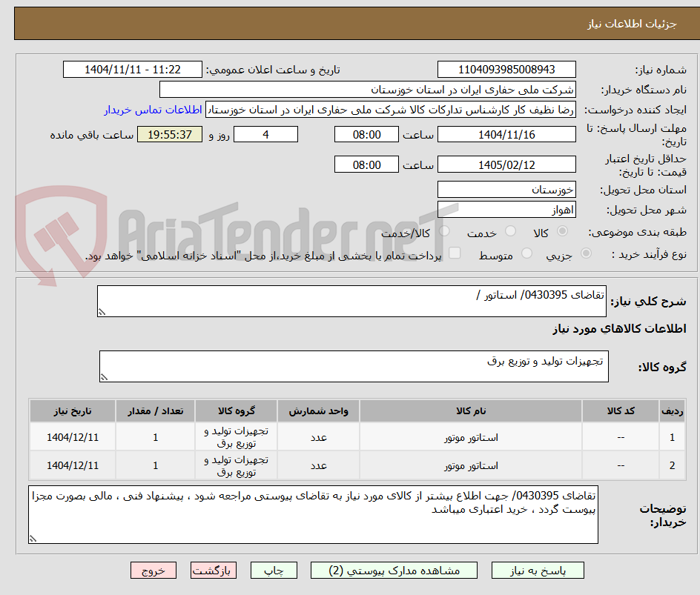The width and height of the screenshot is (700, 595).
Task: Click تجهیزات تولید و توزیع برق in row 1
Action: (x=236, y=437)
